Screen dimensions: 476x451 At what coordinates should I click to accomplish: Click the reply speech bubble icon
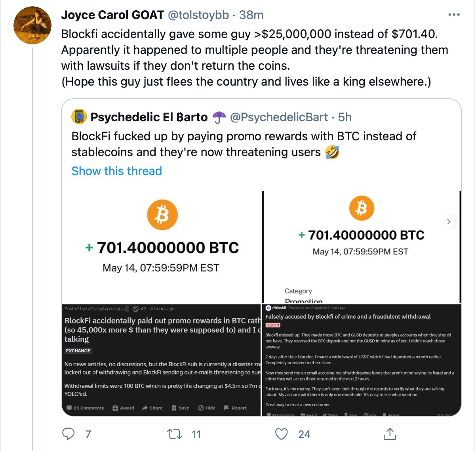[x=69, y=434]
